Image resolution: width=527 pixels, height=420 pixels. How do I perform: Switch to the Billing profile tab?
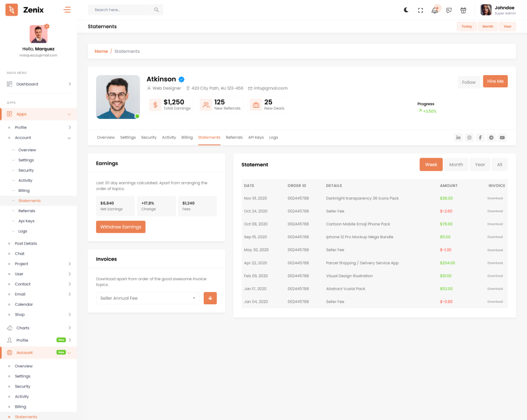(x=187, y=138)
